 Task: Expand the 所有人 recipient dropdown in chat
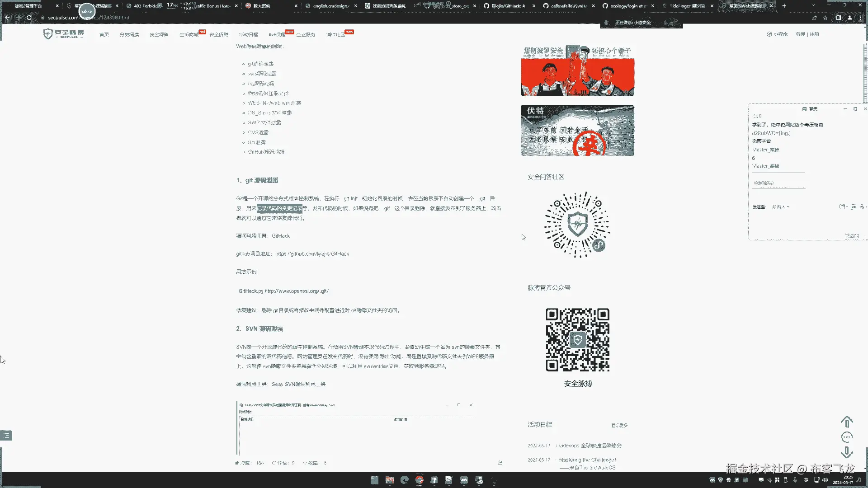click(781, 207)
